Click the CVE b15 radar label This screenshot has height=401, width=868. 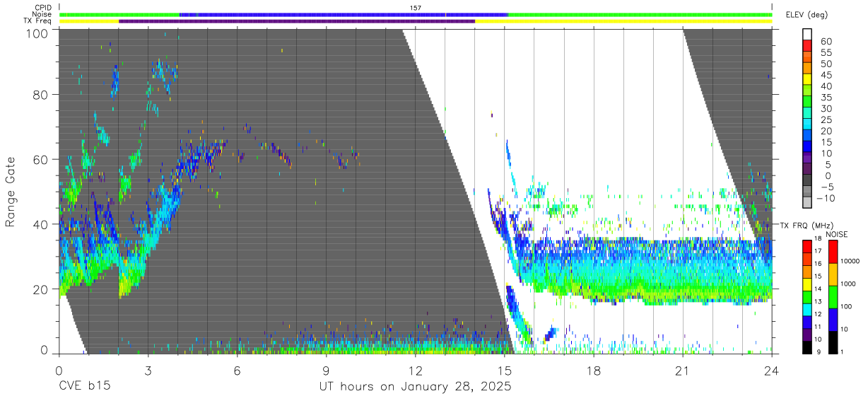[84, 387]
